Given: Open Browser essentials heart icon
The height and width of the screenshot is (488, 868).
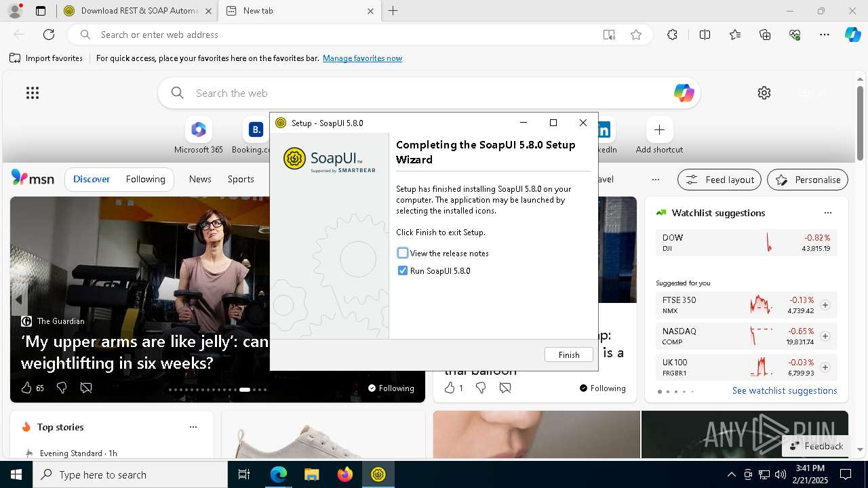Looking at the screenshot, I should click(x=795, y=35).
